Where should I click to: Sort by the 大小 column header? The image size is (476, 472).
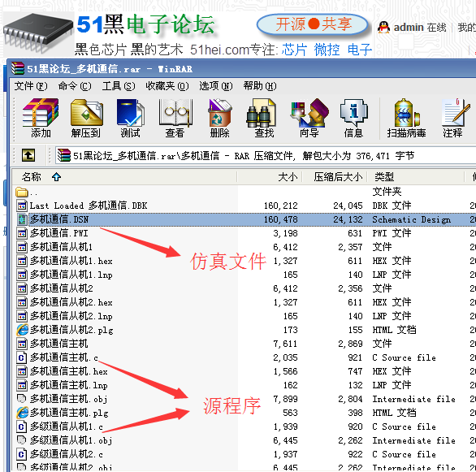click(x=270, y=176)
